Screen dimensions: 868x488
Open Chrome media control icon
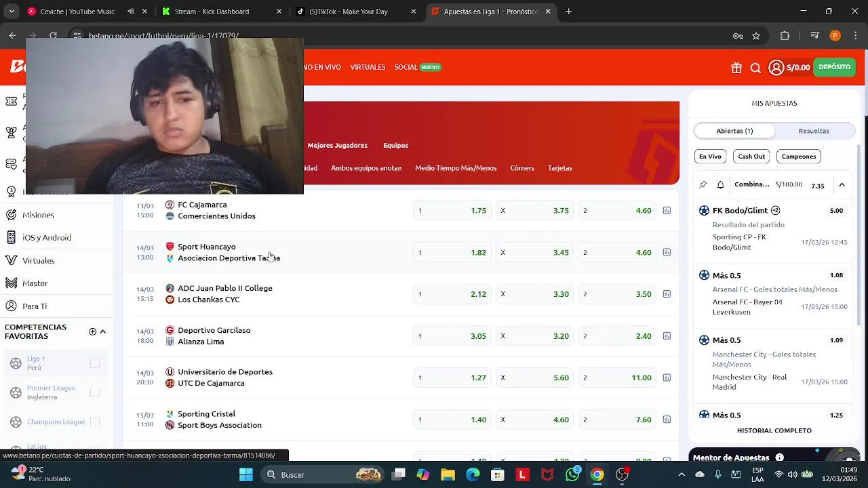click(814, 36)
